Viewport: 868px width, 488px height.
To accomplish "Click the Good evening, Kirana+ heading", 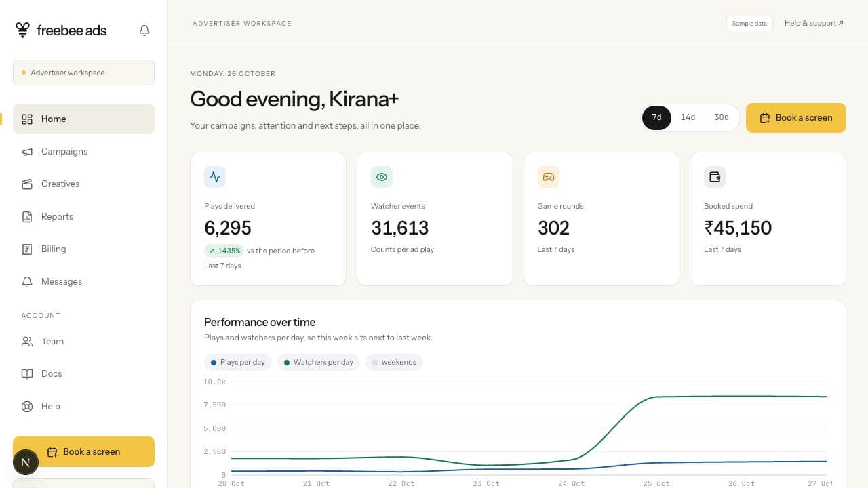I will point(294,99).
